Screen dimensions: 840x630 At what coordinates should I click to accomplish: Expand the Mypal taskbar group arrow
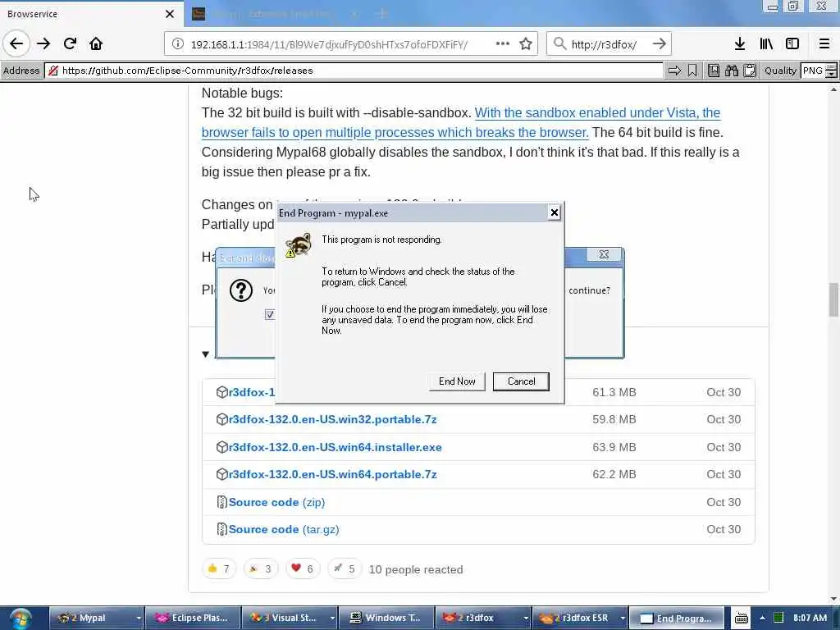[138, 619]
